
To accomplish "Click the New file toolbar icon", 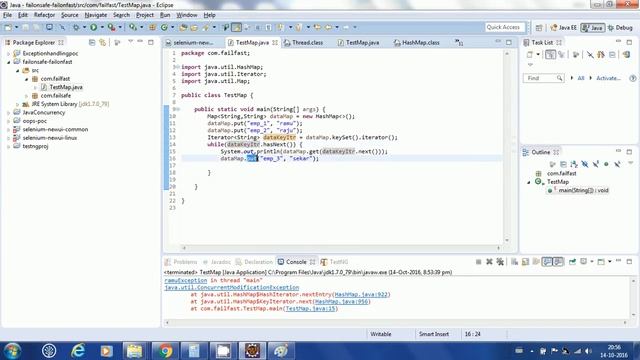I will tap(7, 27).
